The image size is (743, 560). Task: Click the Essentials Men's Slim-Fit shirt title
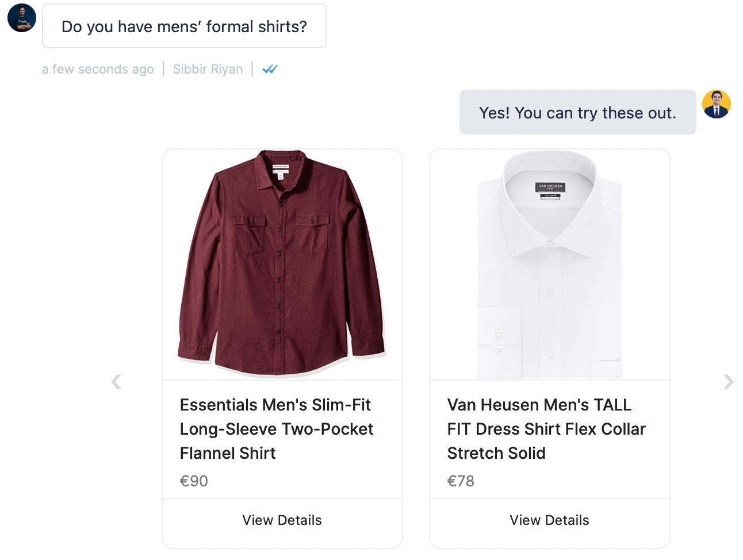coord(276,429)
